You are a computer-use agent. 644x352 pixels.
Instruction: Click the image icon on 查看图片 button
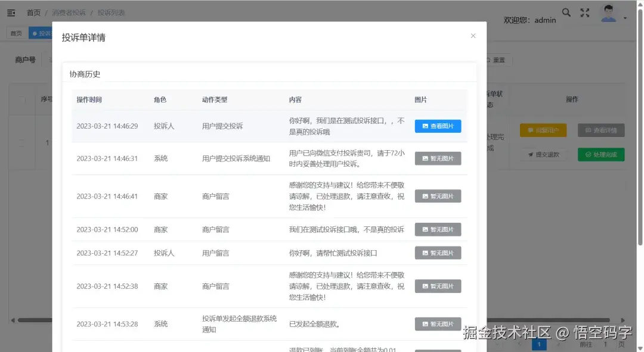tap(425, 126)
